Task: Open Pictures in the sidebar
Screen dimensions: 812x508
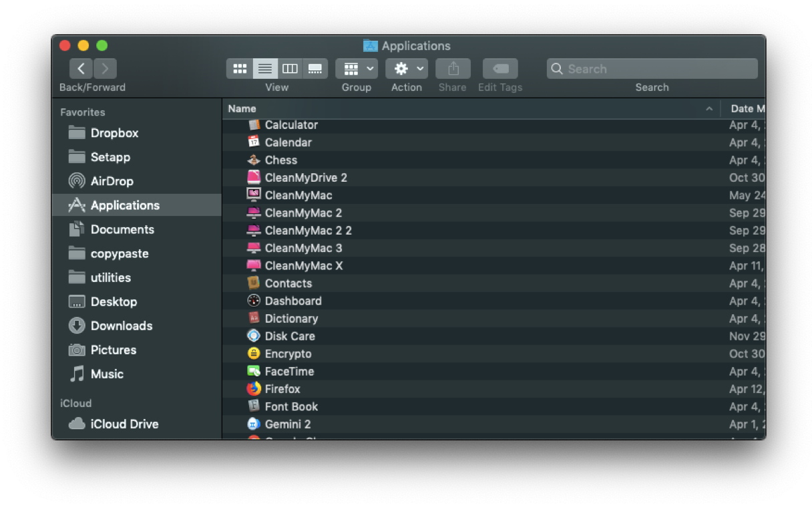Action: 136,350
